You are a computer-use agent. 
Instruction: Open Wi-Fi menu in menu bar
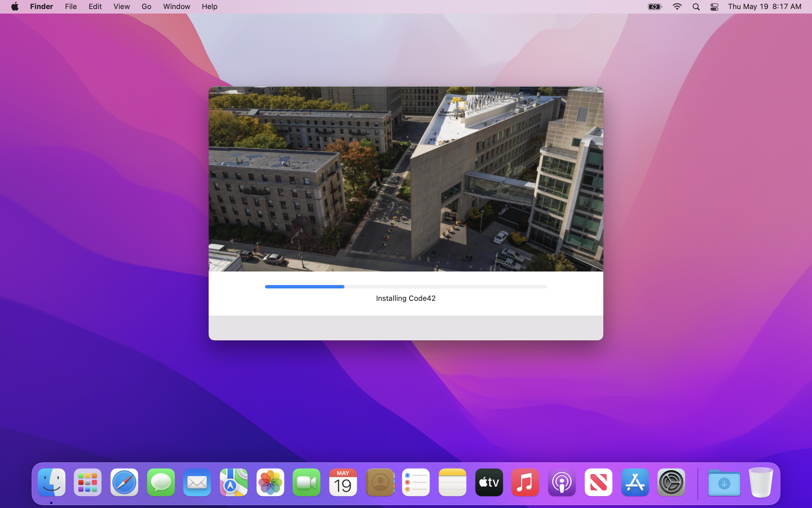click(677, 6)
